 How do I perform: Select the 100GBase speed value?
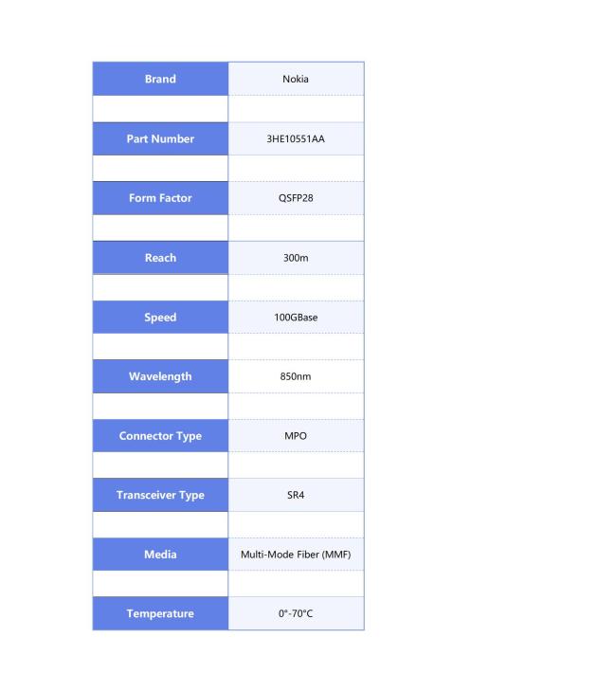point(296,317)
